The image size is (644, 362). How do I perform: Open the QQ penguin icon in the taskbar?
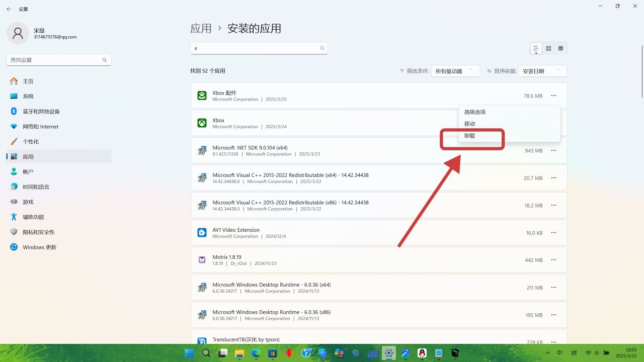(422, 353)
